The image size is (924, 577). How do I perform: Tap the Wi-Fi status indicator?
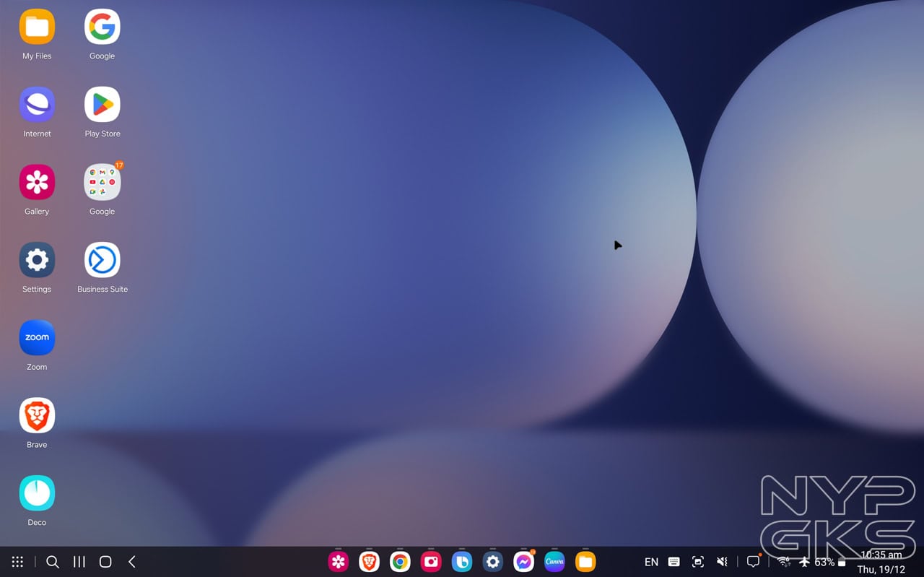click(783, 561)
